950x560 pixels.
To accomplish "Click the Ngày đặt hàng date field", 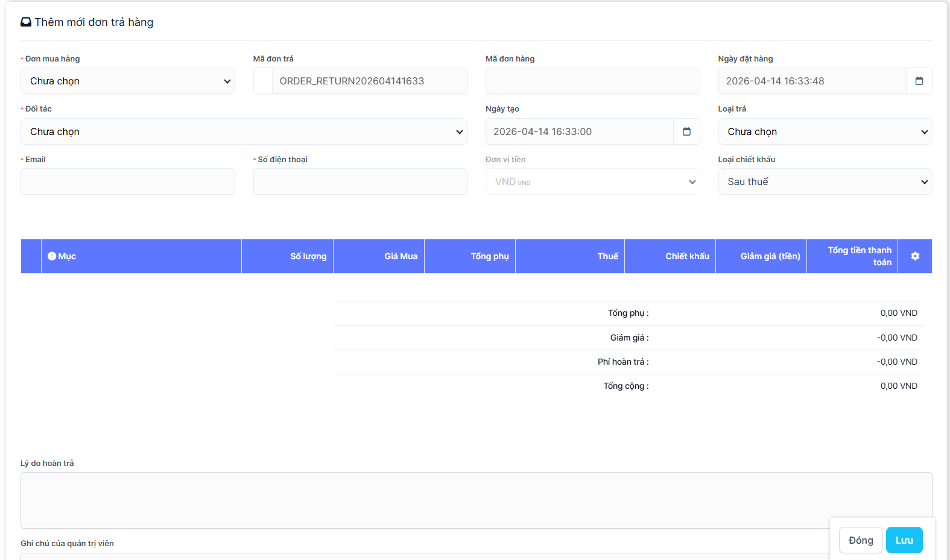I will click(x=812, y=81).
